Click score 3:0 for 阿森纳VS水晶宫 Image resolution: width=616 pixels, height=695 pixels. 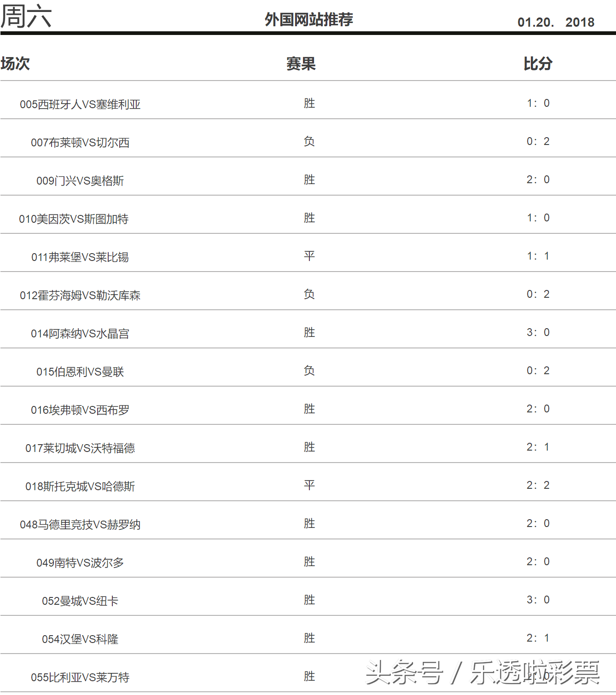click(538, 332)
